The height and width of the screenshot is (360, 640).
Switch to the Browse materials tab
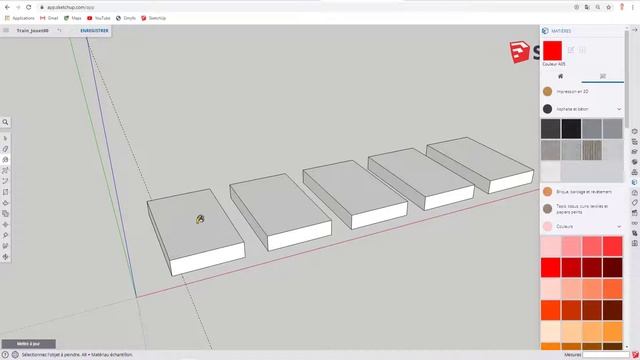603,76
